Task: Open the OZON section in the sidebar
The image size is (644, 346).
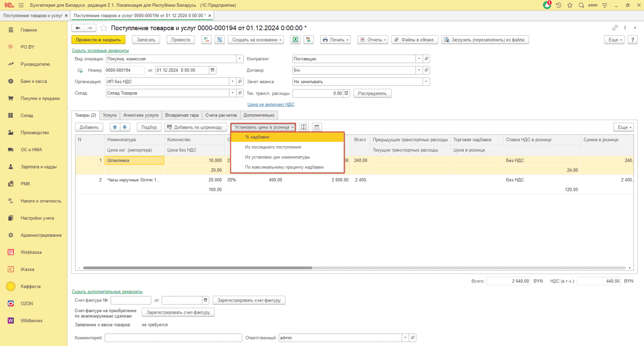Action: click(27, 304)
